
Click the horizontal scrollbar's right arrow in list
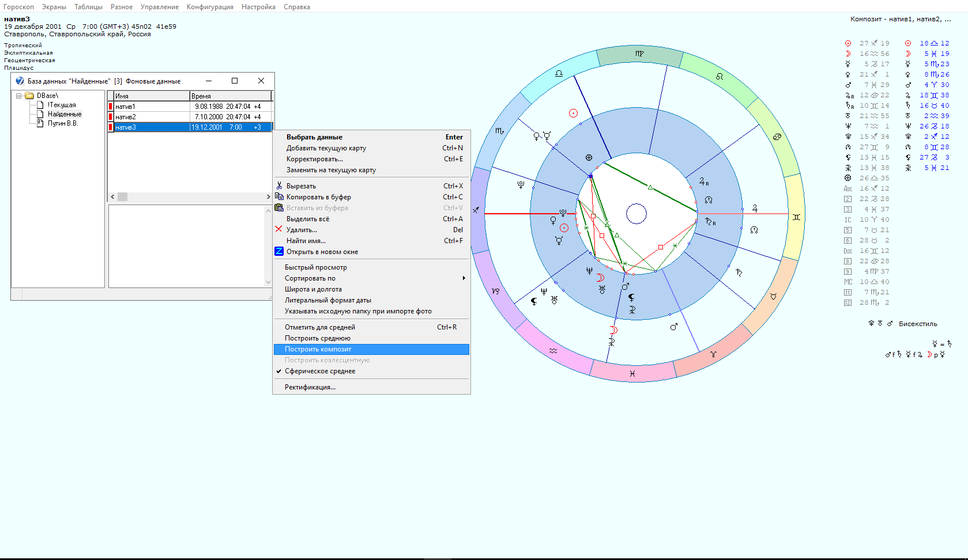[x=268, y=197]
